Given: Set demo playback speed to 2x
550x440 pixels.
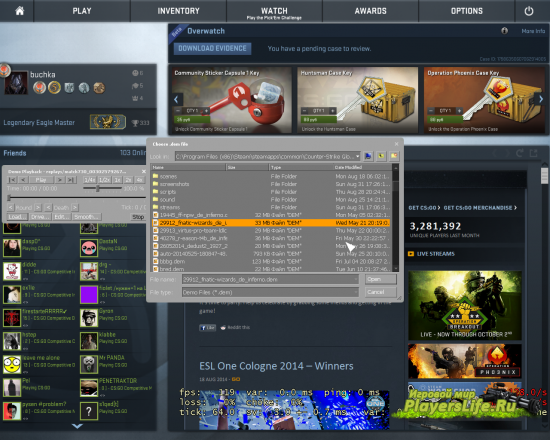Looking at the screenshot, I should (x=128, y=180).
